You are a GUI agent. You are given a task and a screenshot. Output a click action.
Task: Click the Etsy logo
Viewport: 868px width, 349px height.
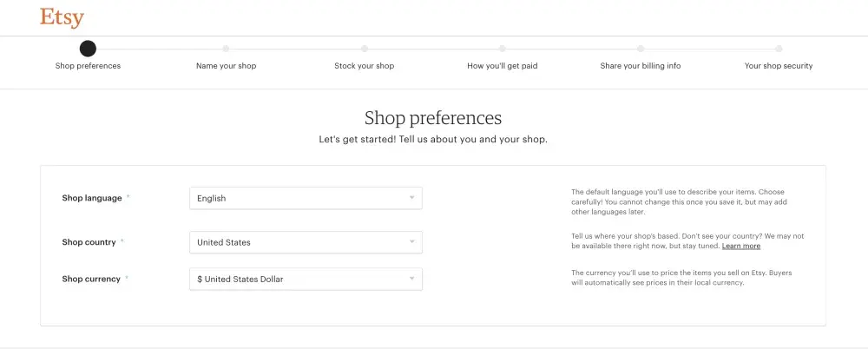62,18
